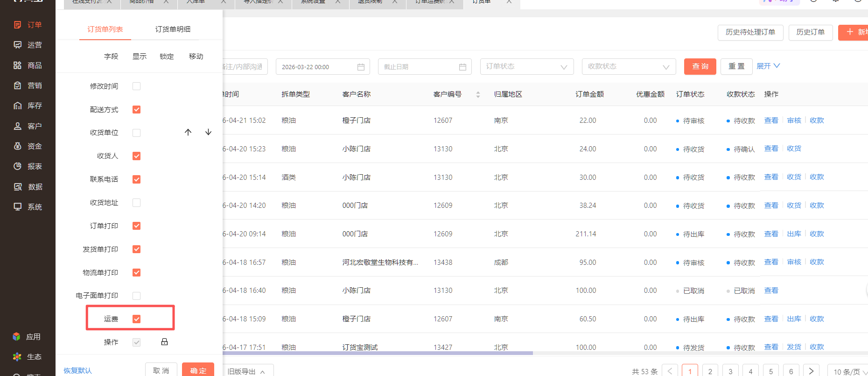
Task: Click 查看 for cancelled 已取消 order
Action: click(x=771, y=291)
